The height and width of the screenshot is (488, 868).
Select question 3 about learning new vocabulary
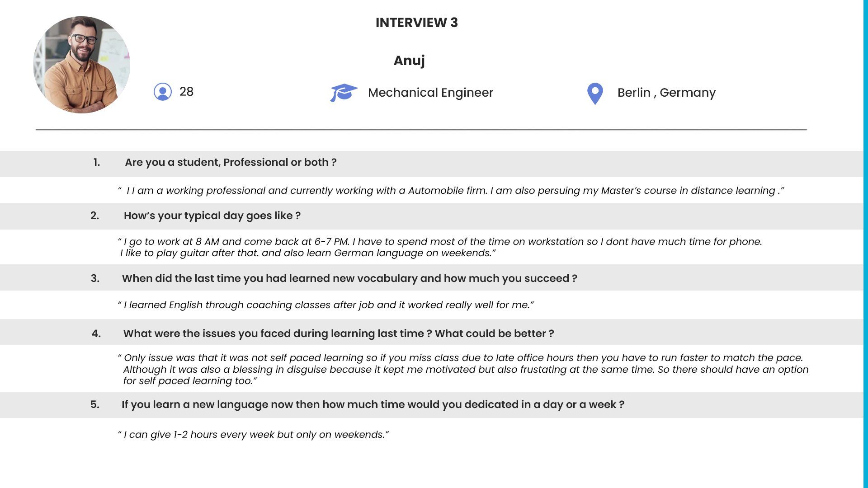pyautogui.click(x=349, y=278)
